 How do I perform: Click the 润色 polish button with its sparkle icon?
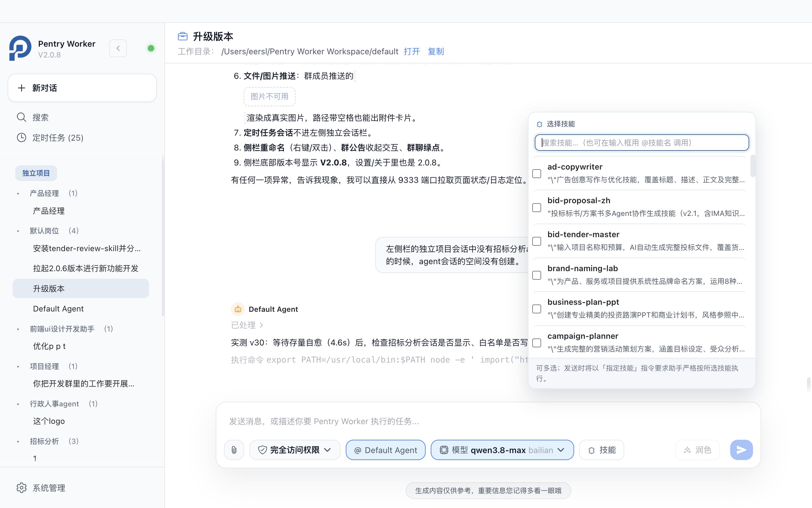pos(697,450)
